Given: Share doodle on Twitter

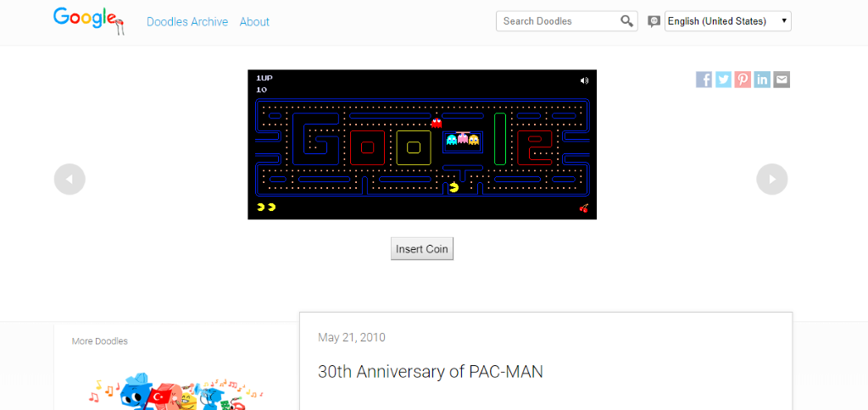Looking at the screenshot, I should [x=723, y=80].
